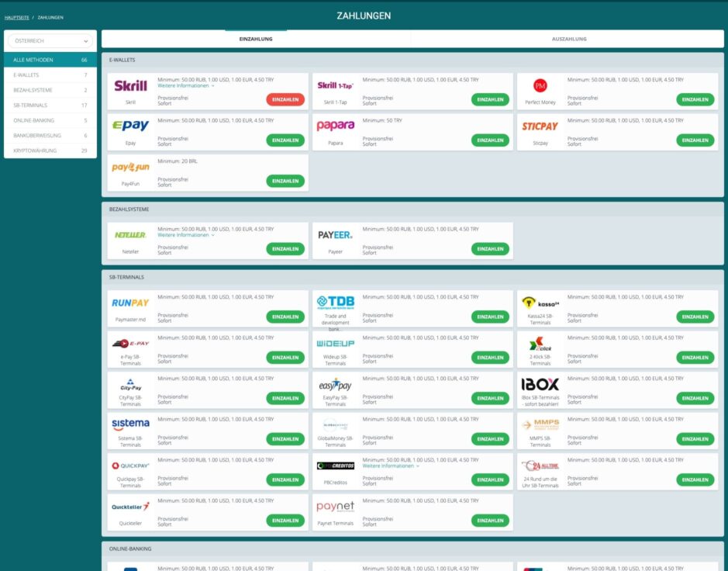
Task: Select the RunPay logo
Action: click(130, 303)
